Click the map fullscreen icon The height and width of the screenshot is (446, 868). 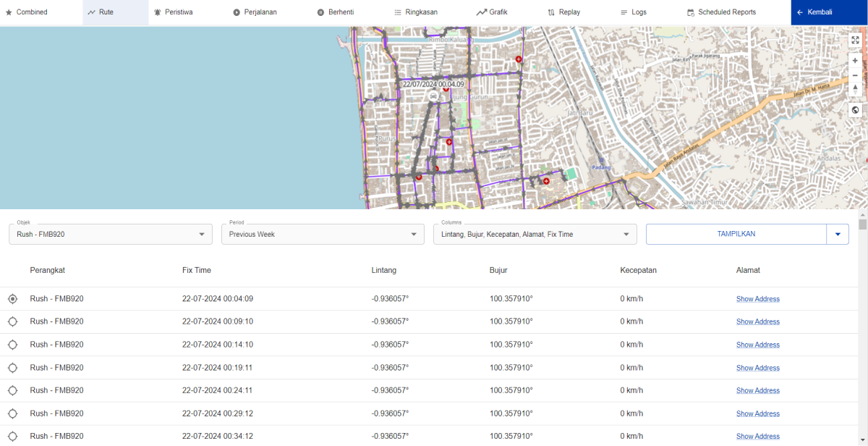(855, 41)
